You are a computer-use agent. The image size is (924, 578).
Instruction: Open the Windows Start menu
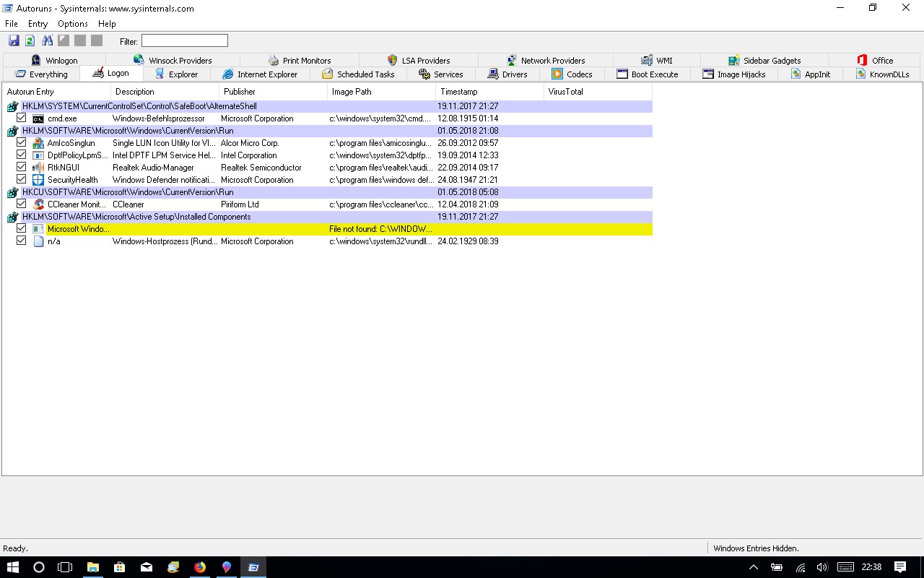click(13, 567)
